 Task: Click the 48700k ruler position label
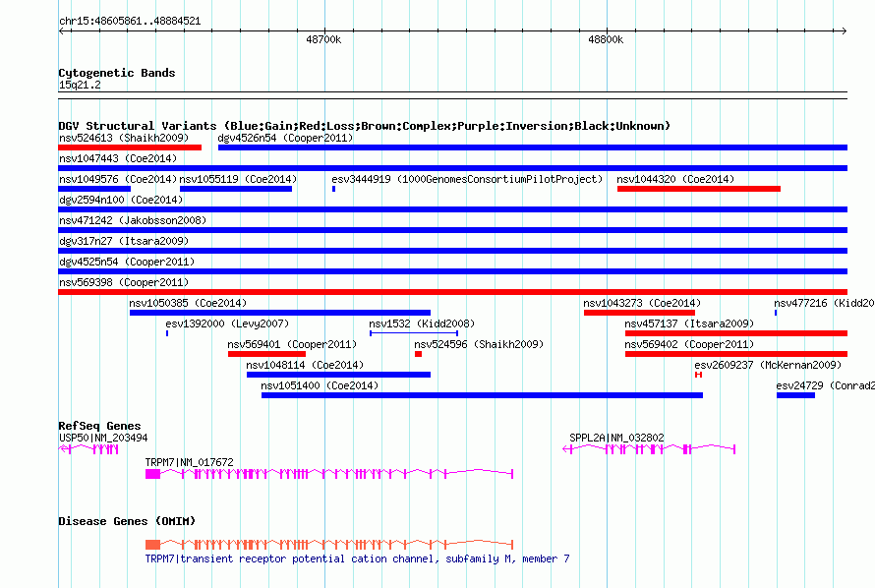tap(323, 39)
